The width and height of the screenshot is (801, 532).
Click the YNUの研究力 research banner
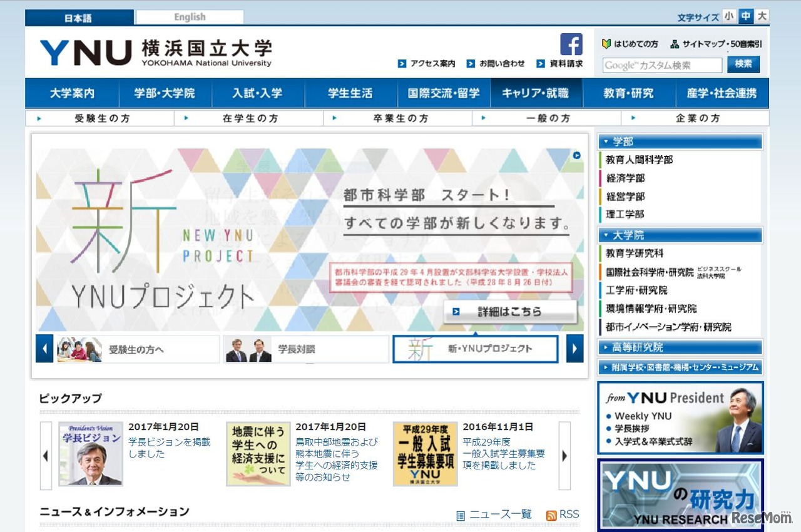pyautogui.click(x=680, y=494)
